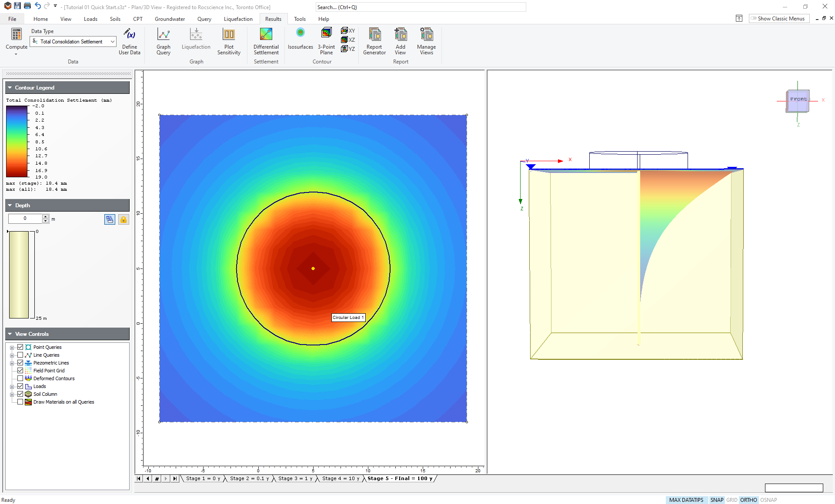Toggle Field Point Grid checkbox on
The width and height of the screenshot is (835, 504).
point(20,370)
